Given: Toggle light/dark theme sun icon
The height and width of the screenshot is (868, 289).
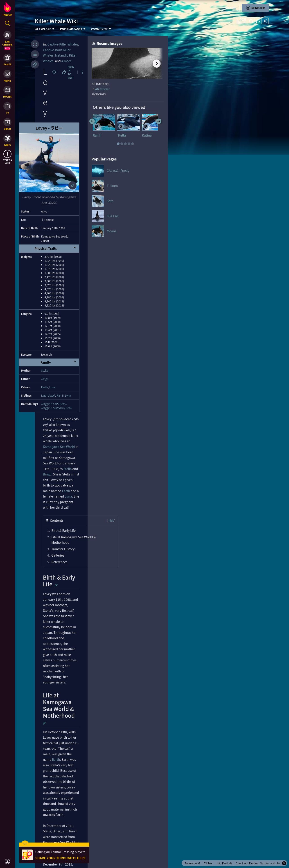Looking at the screenshot, I should click(x=265, y=21).
